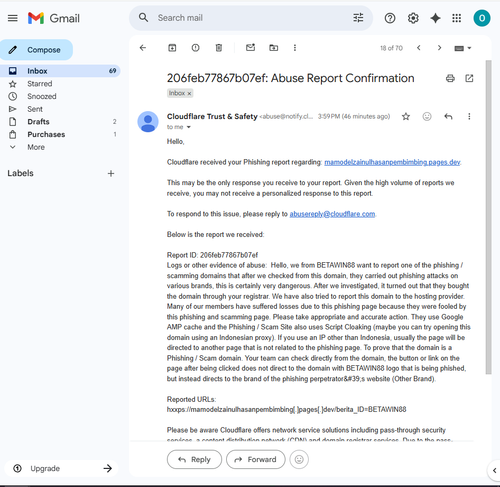500x487 pixels.
Task: Open email in new window
Action: pyautogui.click(x=469, y=78)
